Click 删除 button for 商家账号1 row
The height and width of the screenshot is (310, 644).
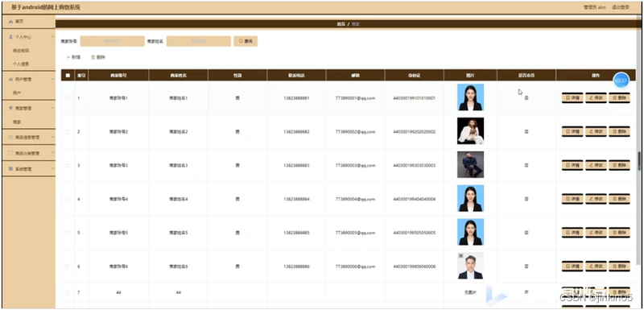point(619,98)
